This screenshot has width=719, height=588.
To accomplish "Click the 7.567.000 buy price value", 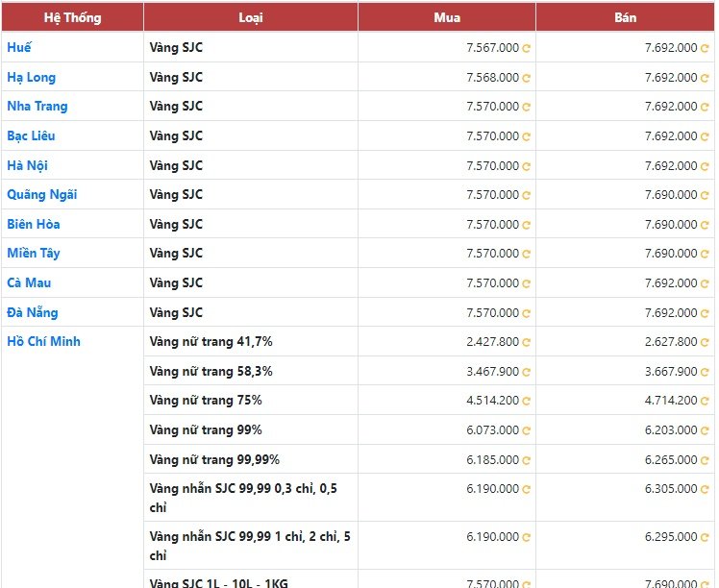I will pos(492,48).
